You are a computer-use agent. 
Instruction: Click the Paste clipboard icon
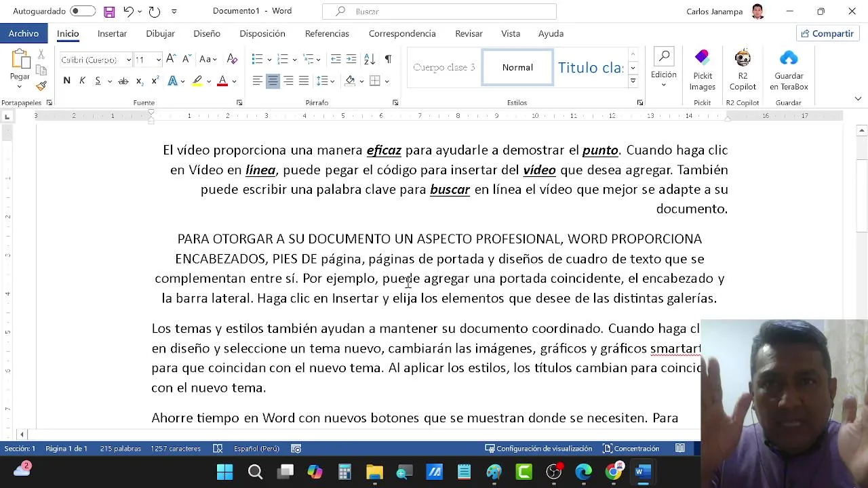(x=20, y=60)
